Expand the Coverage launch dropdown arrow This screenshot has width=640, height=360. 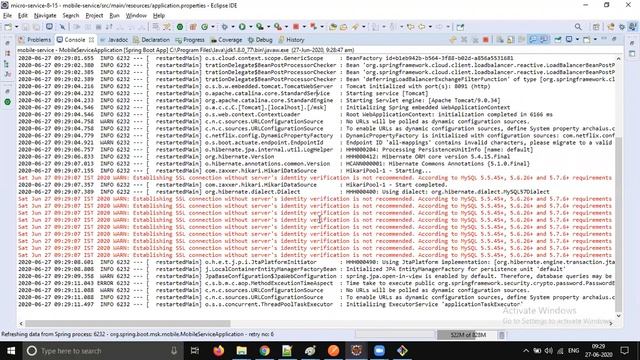[x=268, y=27]
